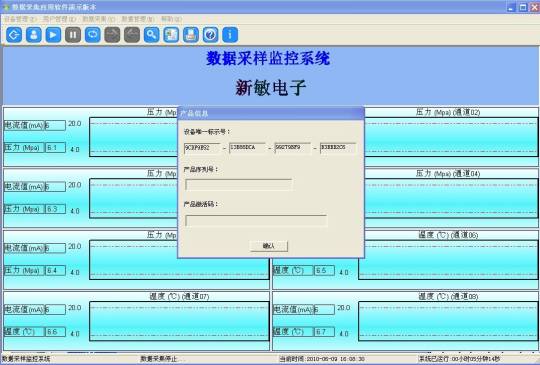The width and height of the screenshot is (540, 365).
Task: Click the 产品激活码 input field
Action: click(x=256, y=220)
